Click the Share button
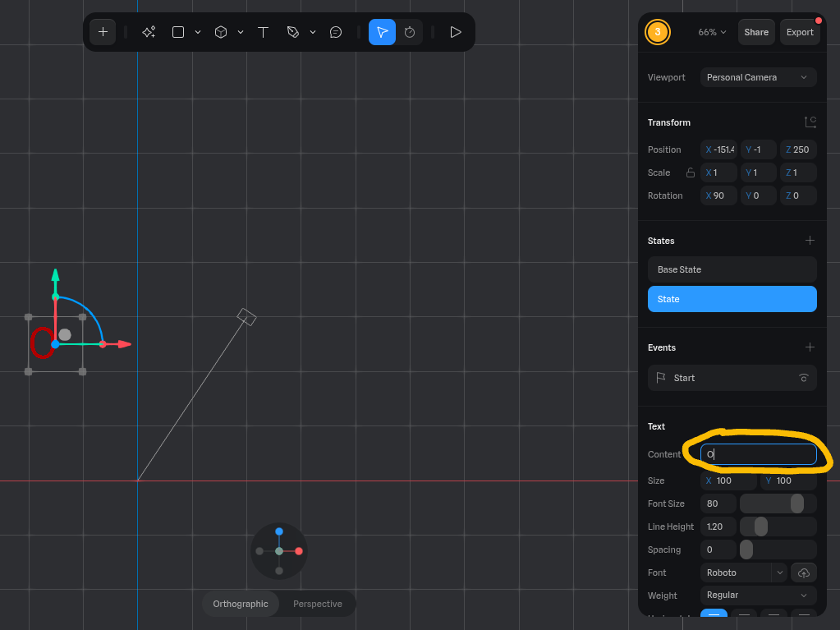The width and height of the screenshot is (840, 630). pos(756,32)
